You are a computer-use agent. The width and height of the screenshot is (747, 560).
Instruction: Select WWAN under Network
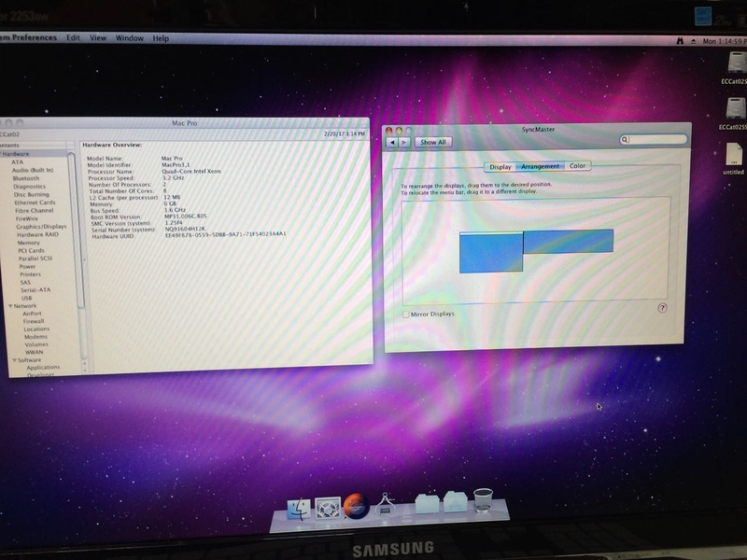coord(34,352)
